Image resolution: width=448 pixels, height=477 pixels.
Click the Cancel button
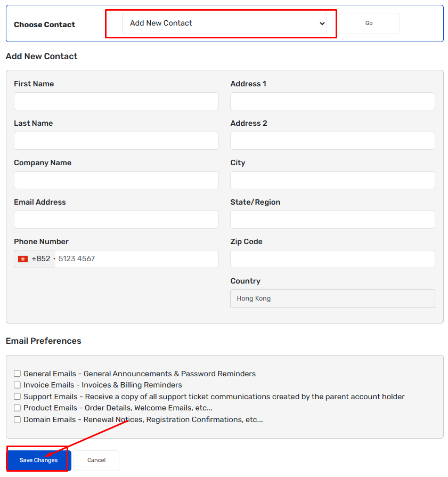tap(96, 460)
